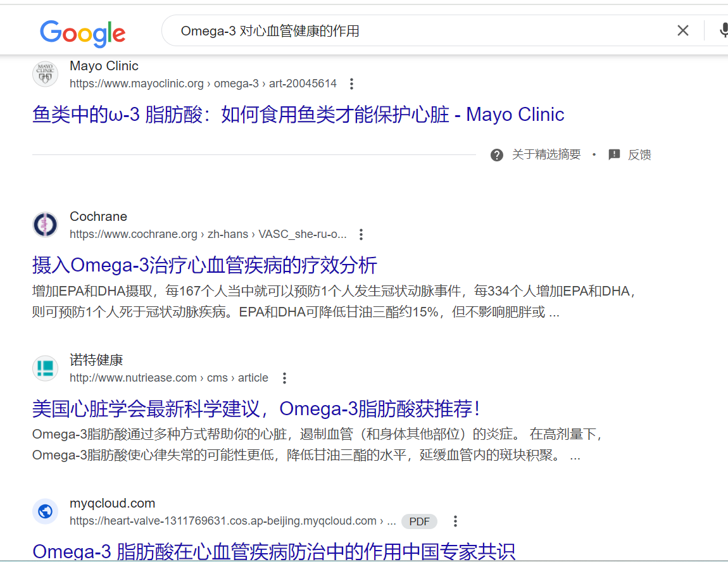Click the 诺特健康 snippet about 甘油三酯

point(318,444)
